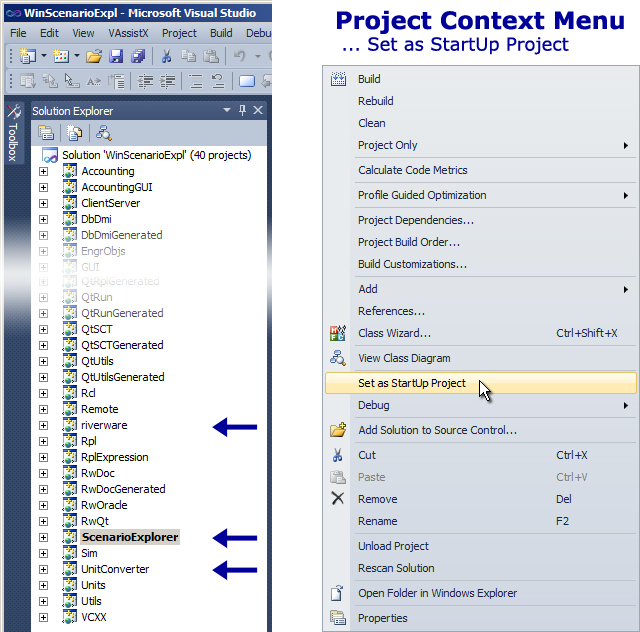Expand the UnitConverter project node
The width and height of the screenshot is (640, 632).
(43, 569)
